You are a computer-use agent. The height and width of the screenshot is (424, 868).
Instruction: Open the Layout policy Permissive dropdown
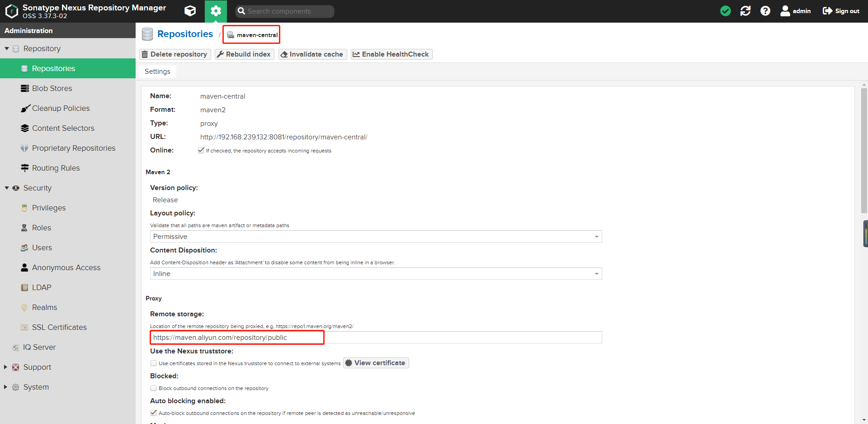pos(375,237)
